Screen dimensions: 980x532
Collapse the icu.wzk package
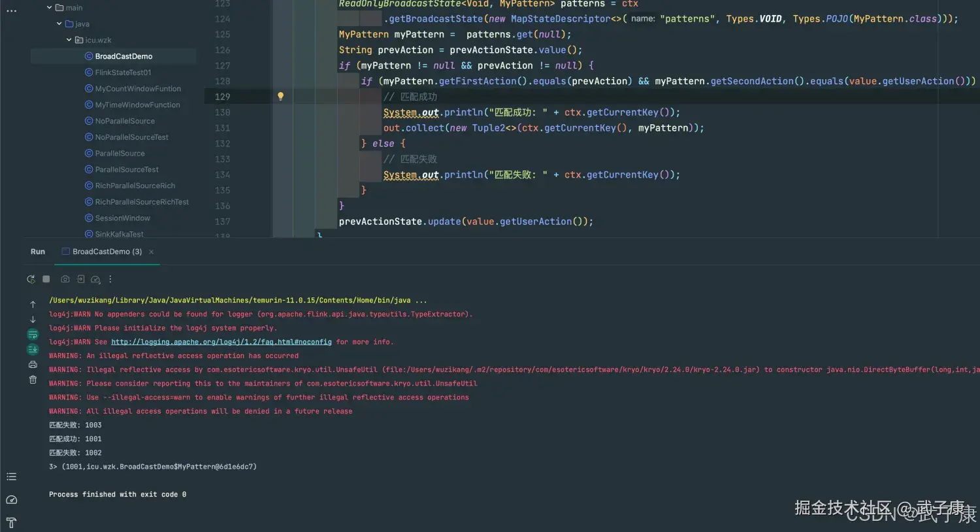(69, 40)
